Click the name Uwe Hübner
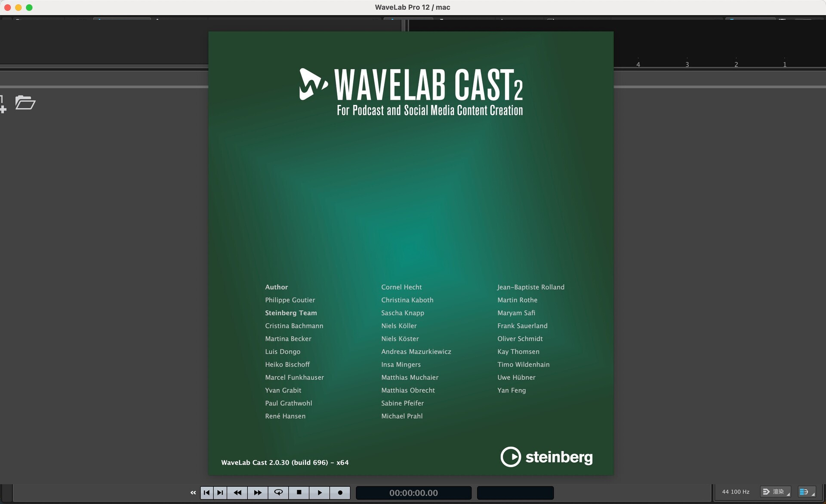Viewport: 826px width, 504px height. [x=516, y=378]
